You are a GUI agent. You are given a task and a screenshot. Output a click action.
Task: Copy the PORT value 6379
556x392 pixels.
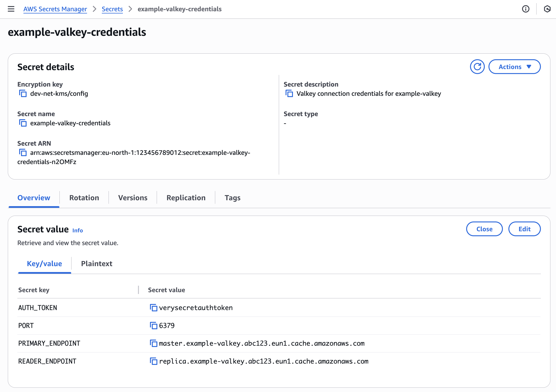153,326
